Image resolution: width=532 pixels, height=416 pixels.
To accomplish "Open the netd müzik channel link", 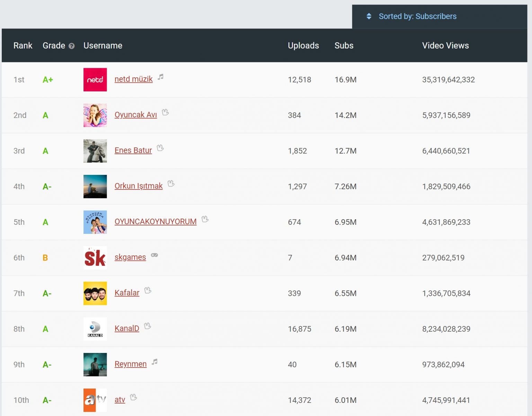I will point(133,79).
